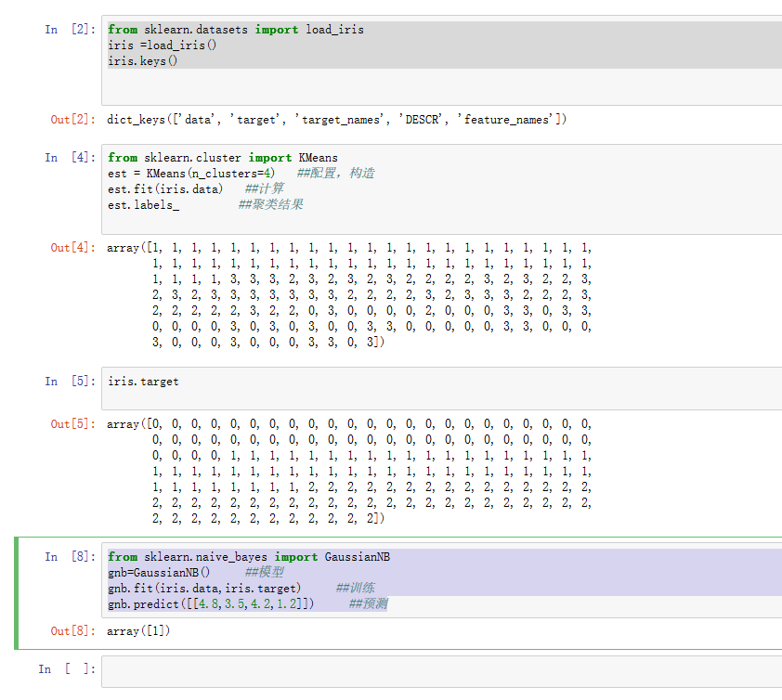The height and width of the screenshot is (700, 782).
Task: Select the dict_keys output of cell 2
Action: 336,120
